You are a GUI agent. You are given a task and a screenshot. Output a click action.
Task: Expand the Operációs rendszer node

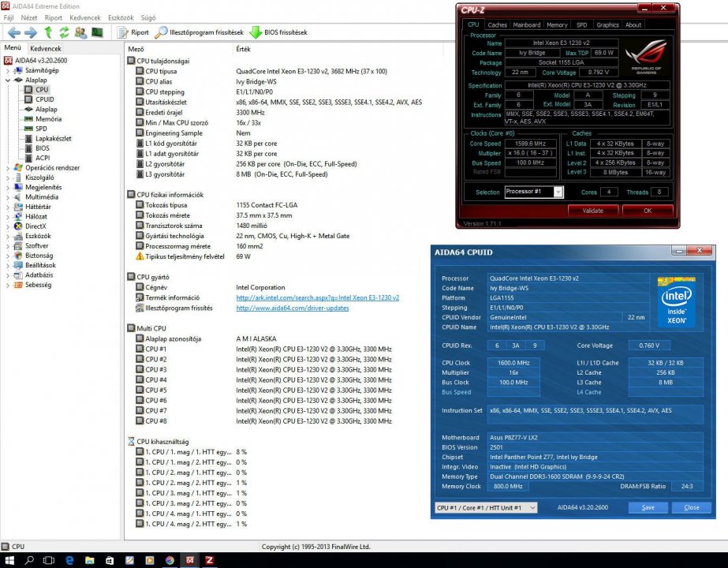(x=8, y=168)
